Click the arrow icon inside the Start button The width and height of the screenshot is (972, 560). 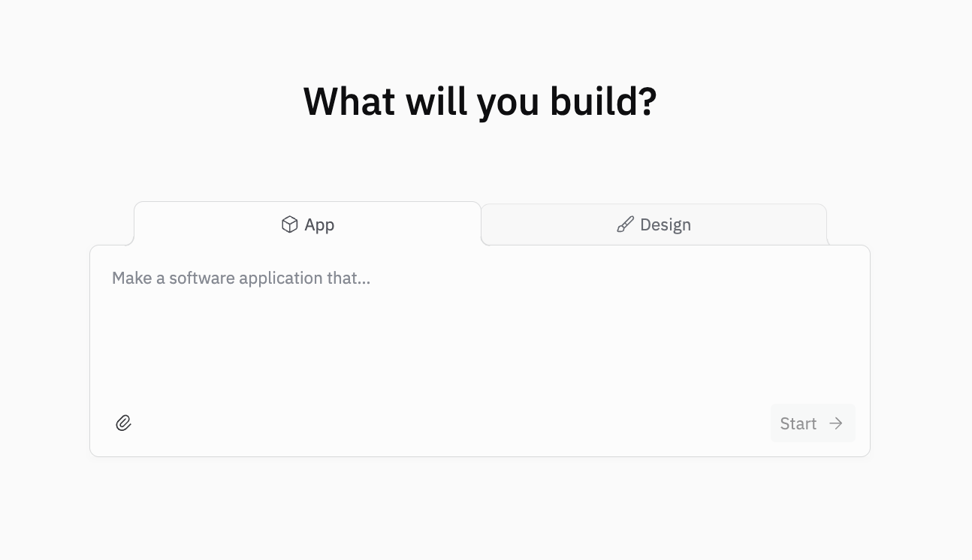[835, 423]
